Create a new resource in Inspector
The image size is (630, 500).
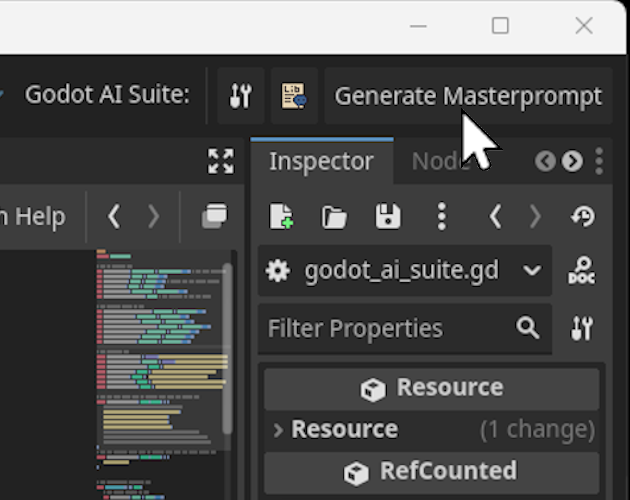pyautogui.click(x=281, y=216)
